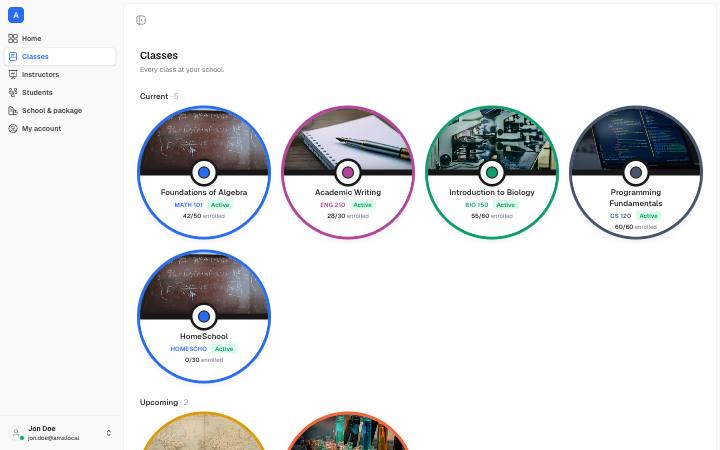Click the MATH 101 course code
Screen dimensions: 720x450
[x=188, y=205]
